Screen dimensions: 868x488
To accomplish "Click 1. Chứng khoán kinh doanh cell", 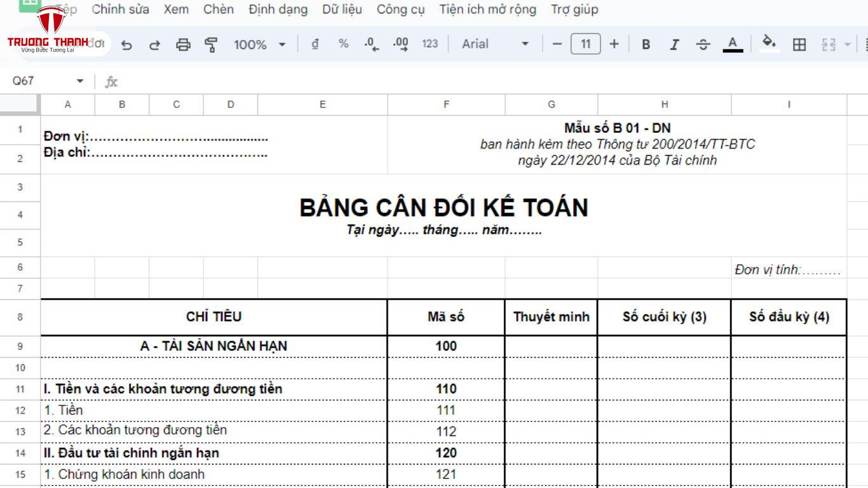I will click(x=214, y=474).
